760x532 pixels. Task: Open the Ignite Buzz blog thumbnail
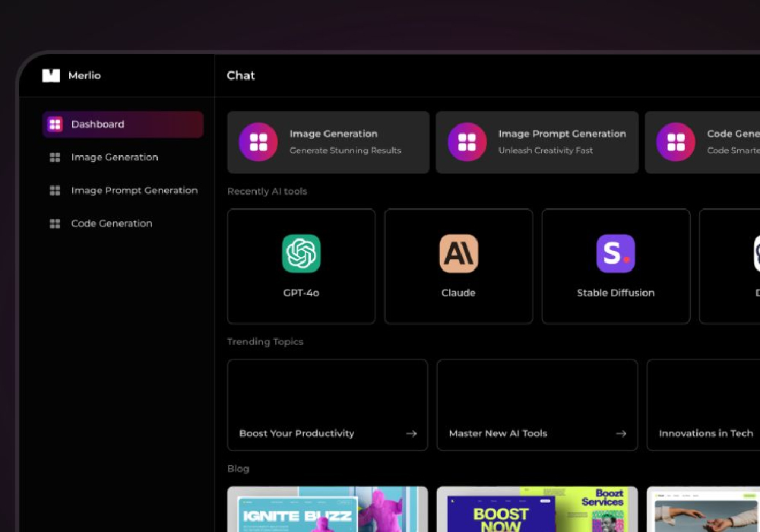[x=327, y=510]
